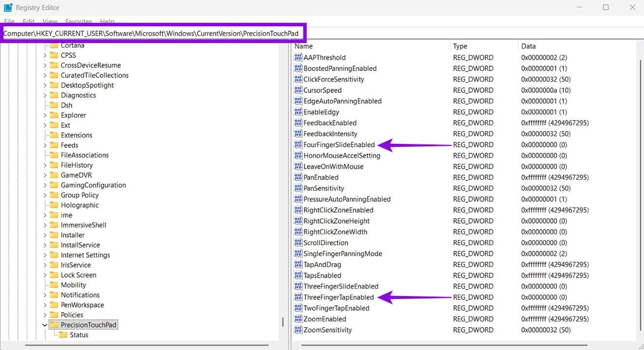Select the TapsEnabled value name

coord(322,276)
